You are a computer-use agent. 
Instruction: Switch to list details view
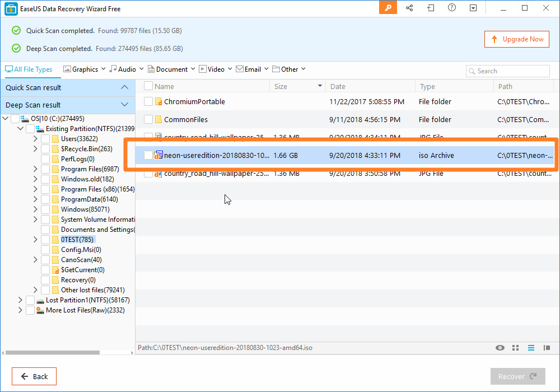pyautogui.click(x=531, y=348)
